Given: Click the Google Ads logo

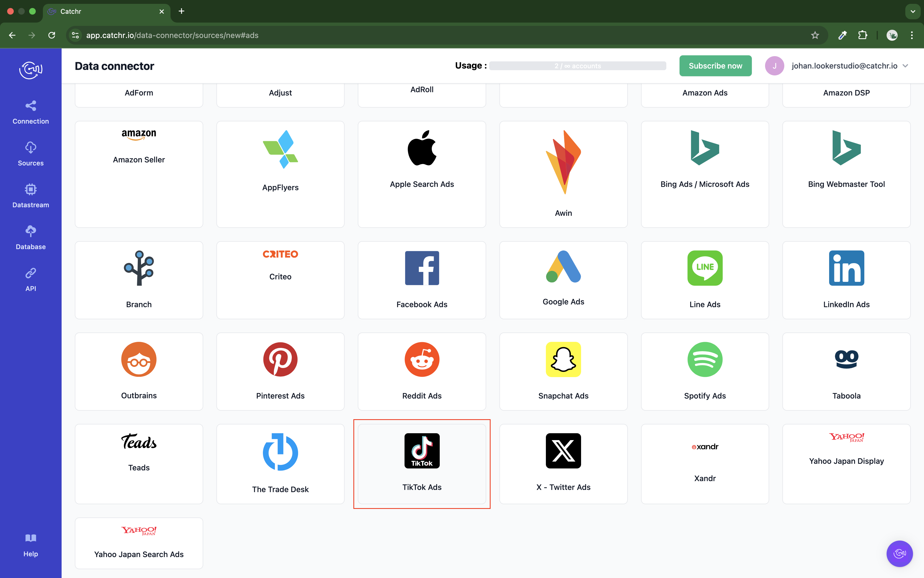Looking at the screenshot, I should point(563,266).
